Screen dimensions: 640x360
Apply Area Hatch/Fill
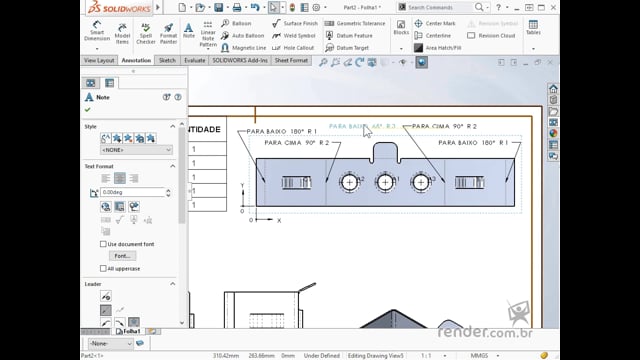[438, 48]
